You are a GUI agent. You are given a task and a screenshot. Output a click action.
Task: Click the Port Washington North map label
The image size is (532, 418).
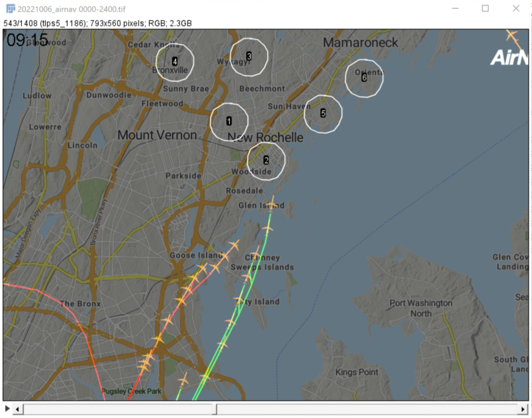(421, 308)
